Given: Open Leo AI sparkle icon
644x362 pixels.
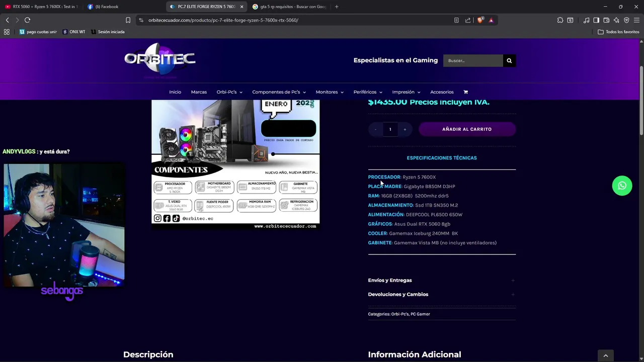Looking at the screenshot, I should pos(616,20).
